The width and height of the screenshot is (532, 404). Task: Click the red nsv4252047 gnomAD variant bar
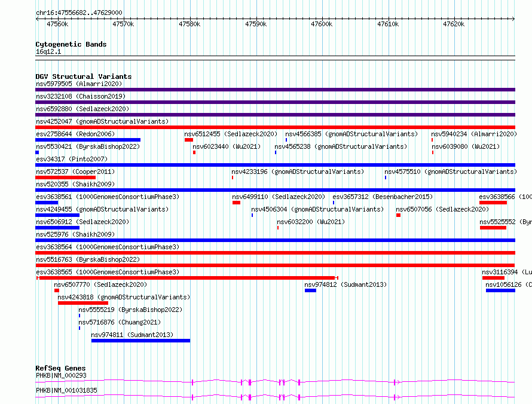[275, 127]
